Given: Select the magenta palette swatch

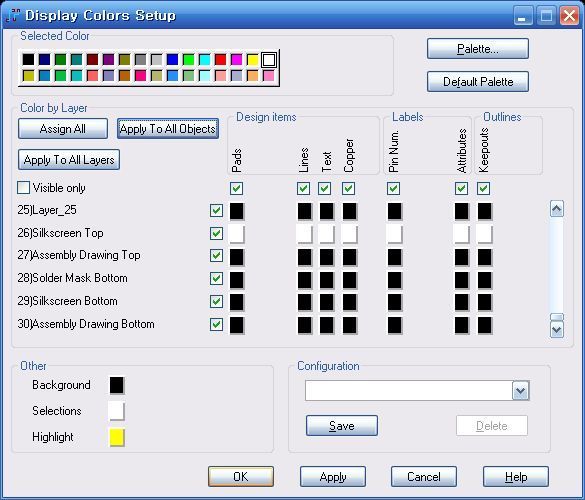Looking at the screenshot, I should pos(237,59).
